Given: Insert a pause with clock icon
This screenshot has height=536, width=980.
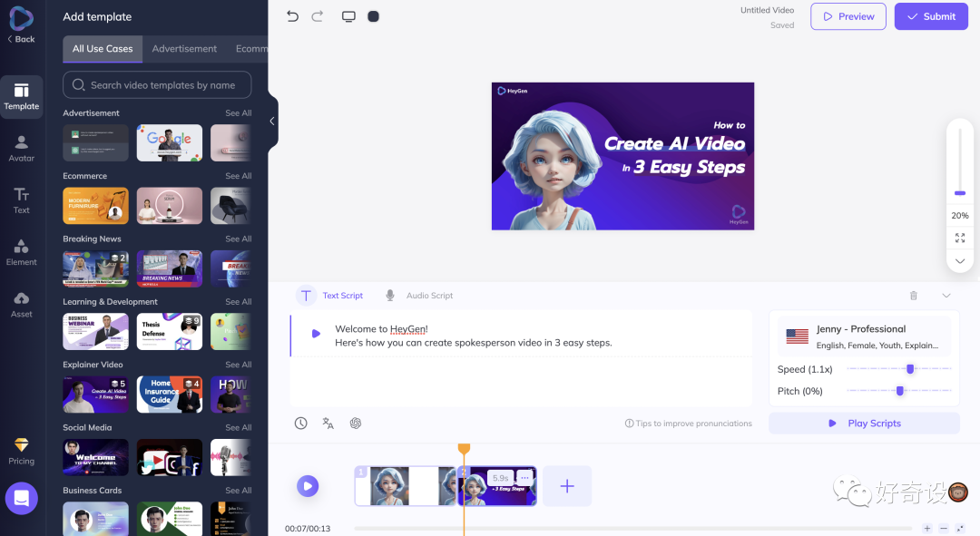Looking at the screenshot, I should point(300,423).
